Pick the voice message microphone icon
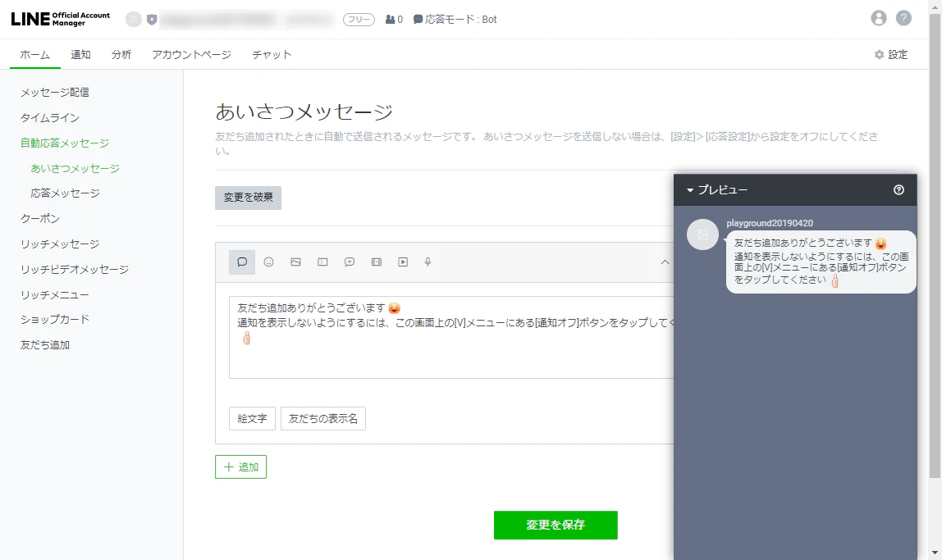Viewport: 942px width, 560px height. 428,262
